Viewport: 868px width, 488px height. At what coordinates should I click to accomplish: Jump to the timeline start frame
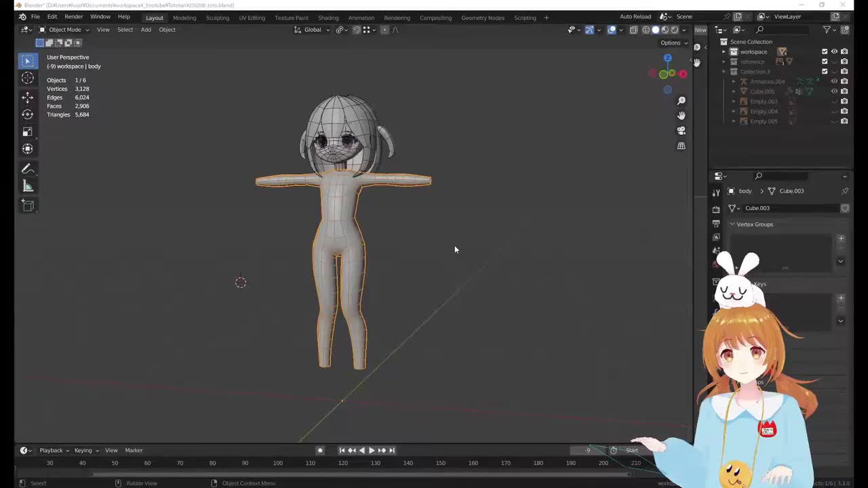point(342,450)
